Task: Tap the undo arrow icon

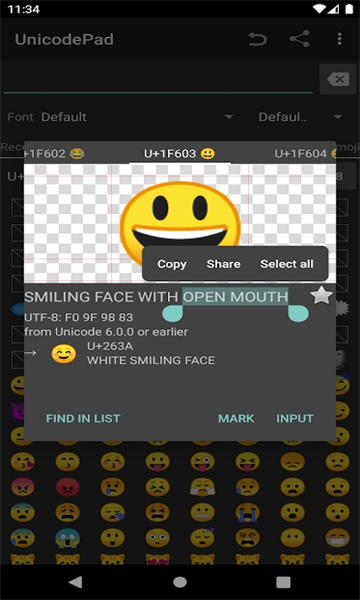Action: (x=257, y=39)
